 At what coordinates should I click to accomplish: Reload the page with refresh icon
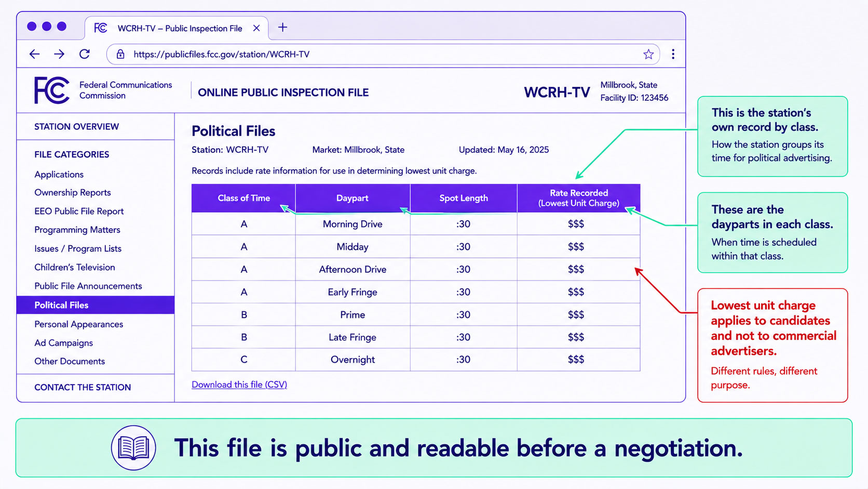tap(84, 54)
